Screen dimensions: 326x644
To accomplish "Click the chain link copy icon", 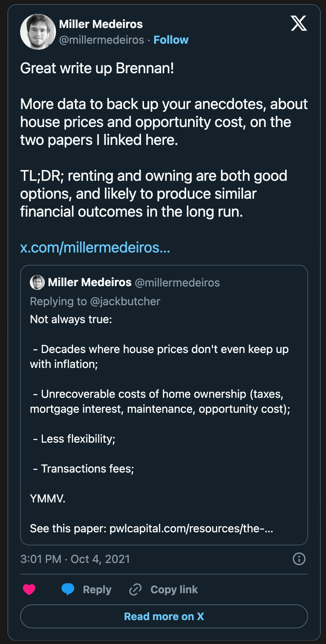I will point(135,589).
